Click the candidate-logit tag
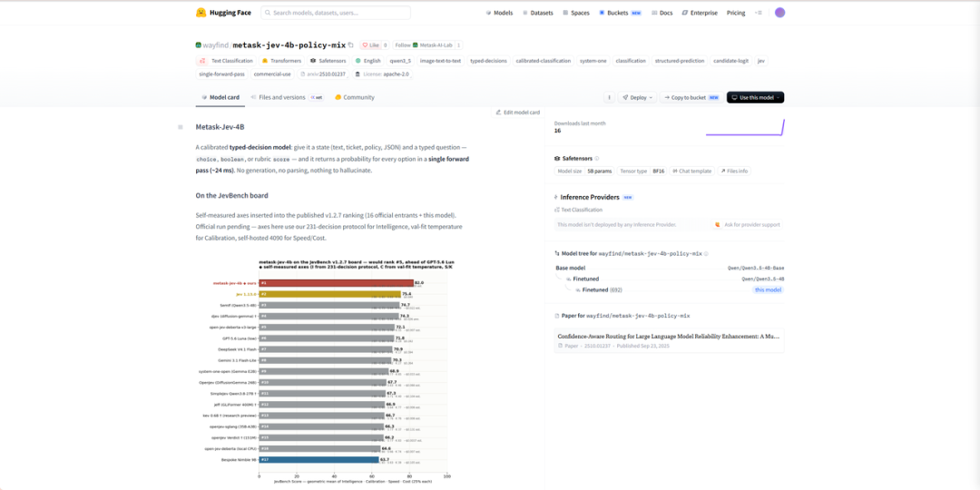980x490 pixels. (731, 61)
